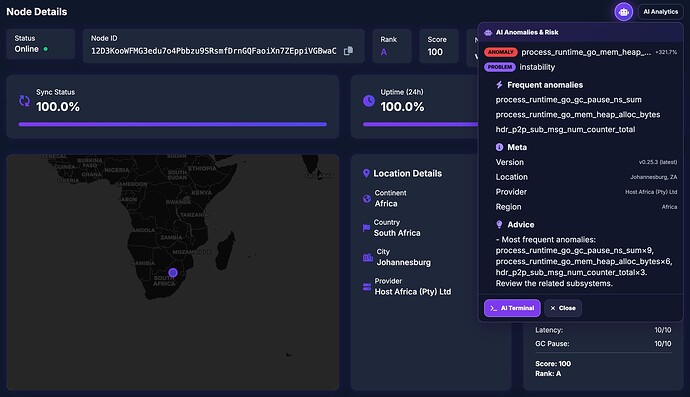Viewport: 690px width, 397px height.
Task: Click the green Online status dot
Action: click(46, 49)
